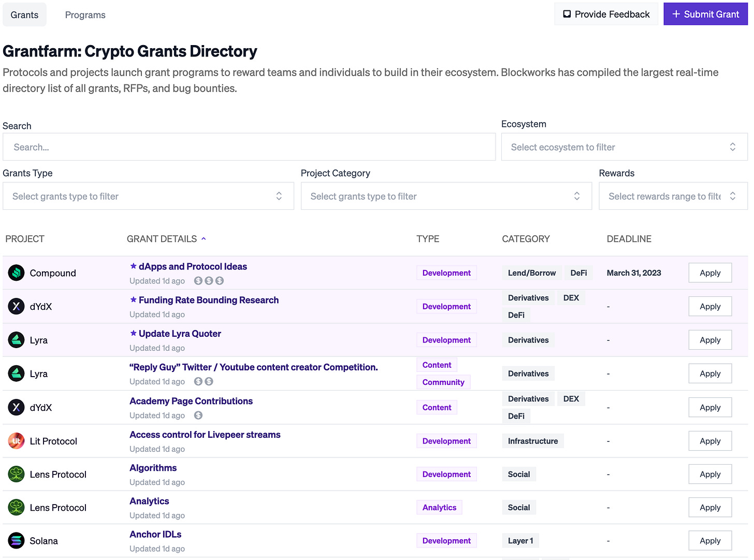Click Analytics type tag in Lens Protocol row
The image size is (754, 560).
tap(439, 508)
